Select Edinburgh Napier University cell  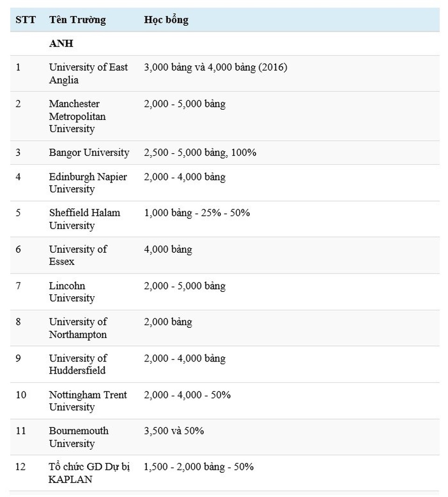(88, 183)
